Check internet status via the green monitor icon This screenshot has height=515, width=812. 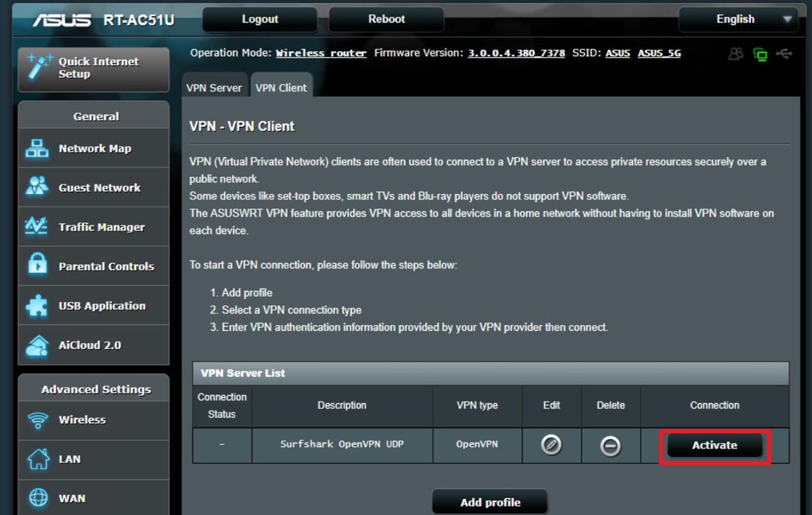point(762,53)
